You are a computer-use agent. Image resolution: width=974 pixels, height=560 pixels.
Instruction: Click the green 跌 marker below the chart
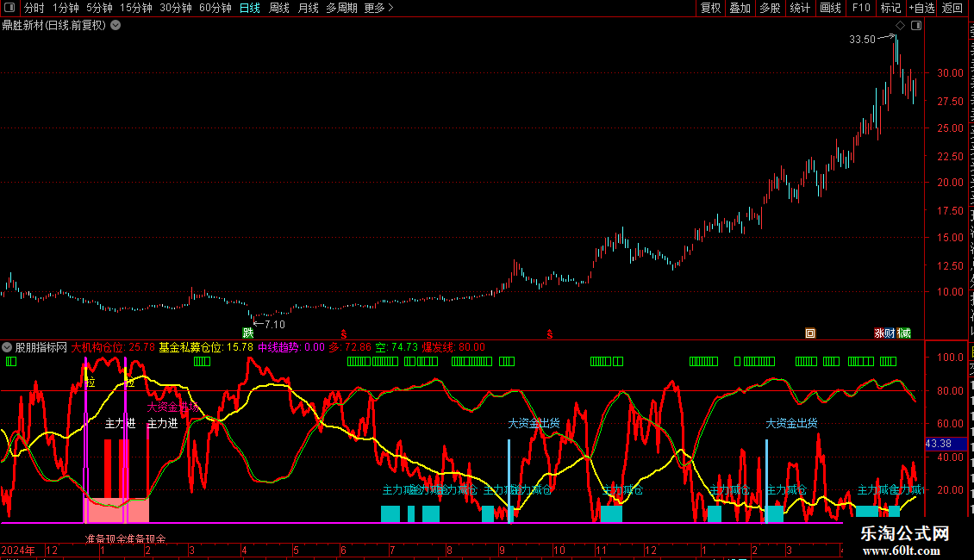tap(248, 333)
